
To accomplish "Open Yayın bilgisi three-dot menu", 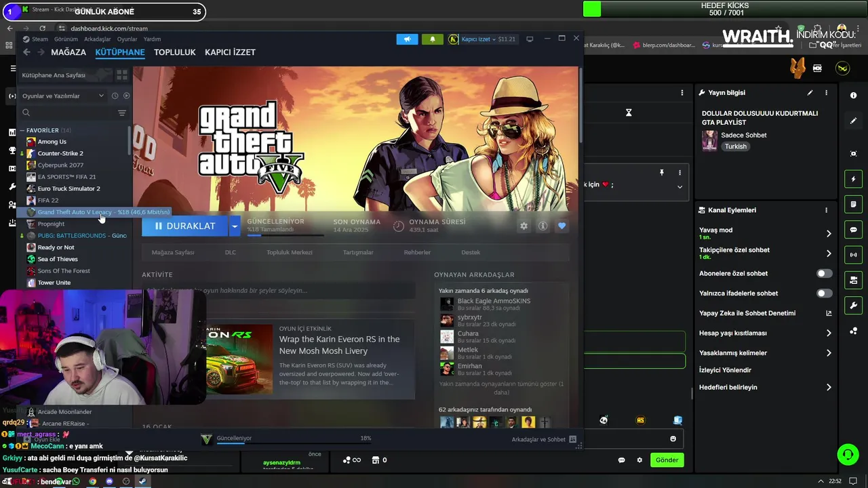I will click(826, 93).
